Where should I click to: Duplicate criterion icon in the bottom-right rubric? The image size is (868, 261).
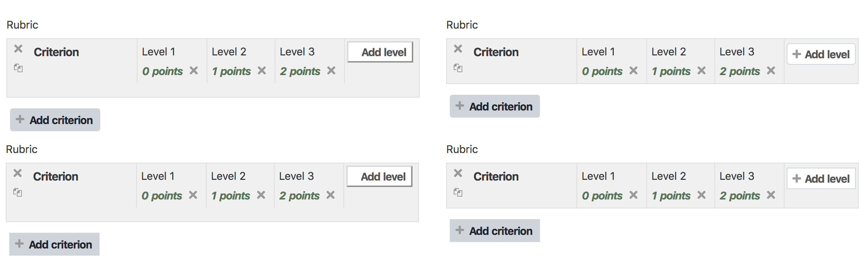click(x=458, y=192)
